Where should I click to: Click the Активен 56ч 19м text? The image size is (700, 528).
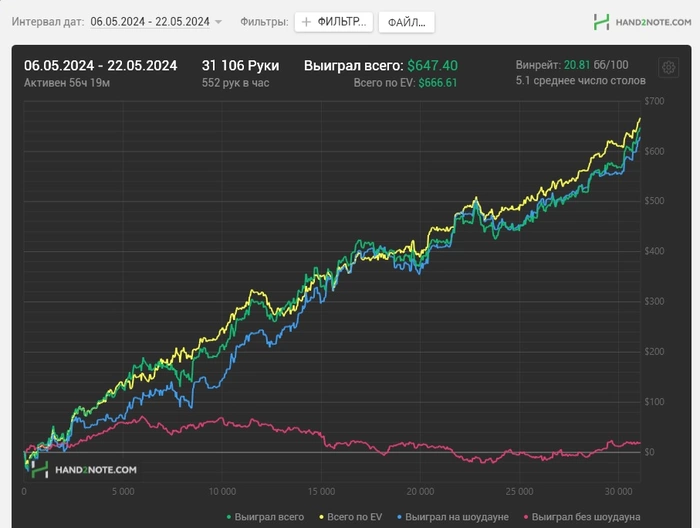pos(67,83)
